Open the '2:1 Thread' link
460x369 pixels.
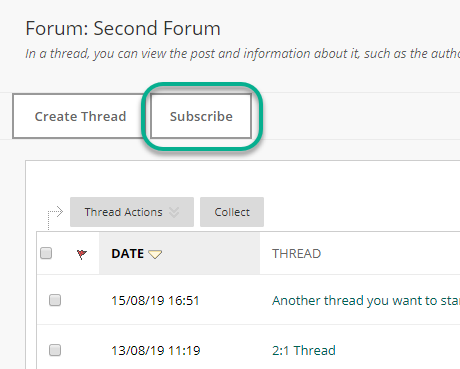point(304,351)
